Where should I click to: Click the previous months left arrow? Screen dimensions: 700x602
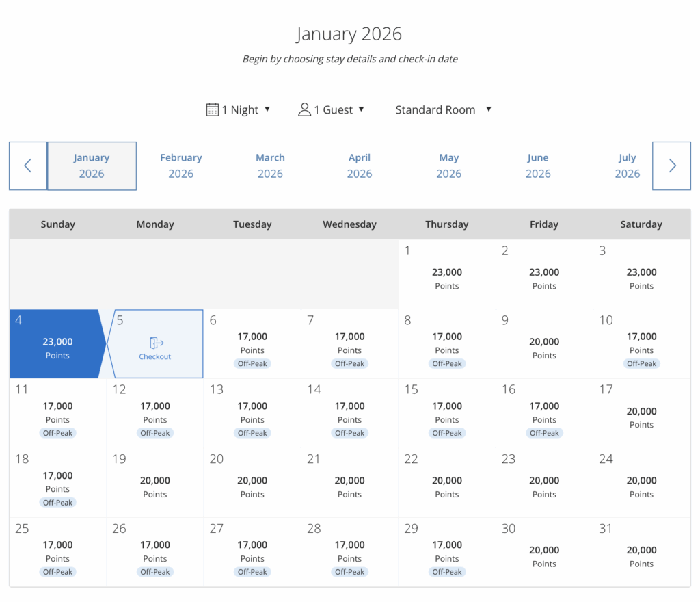pyautogui.click(x=28, y=166)
